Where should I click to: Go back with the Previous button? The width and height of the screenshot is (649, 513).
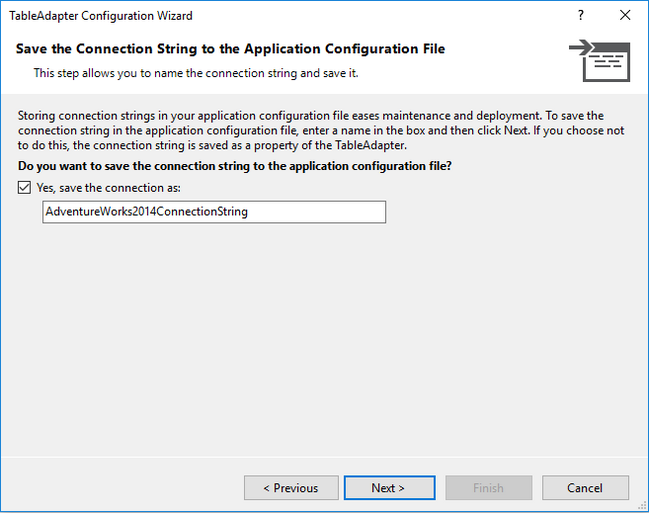(291, 488)
